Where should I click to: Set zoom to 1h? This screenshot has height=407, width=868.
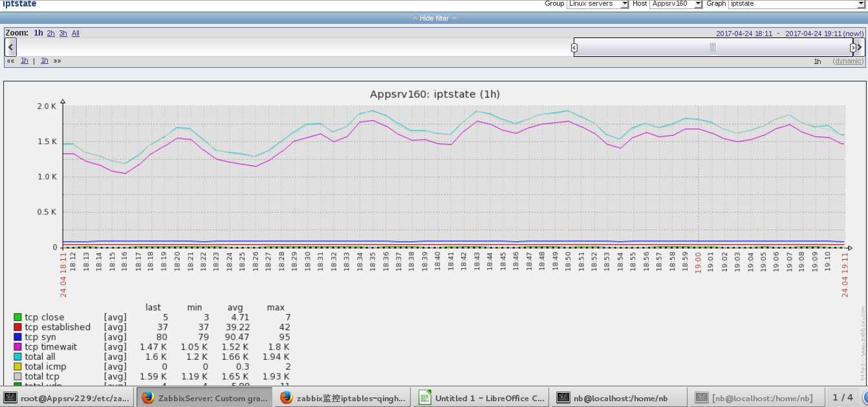[x=39, y=33]
